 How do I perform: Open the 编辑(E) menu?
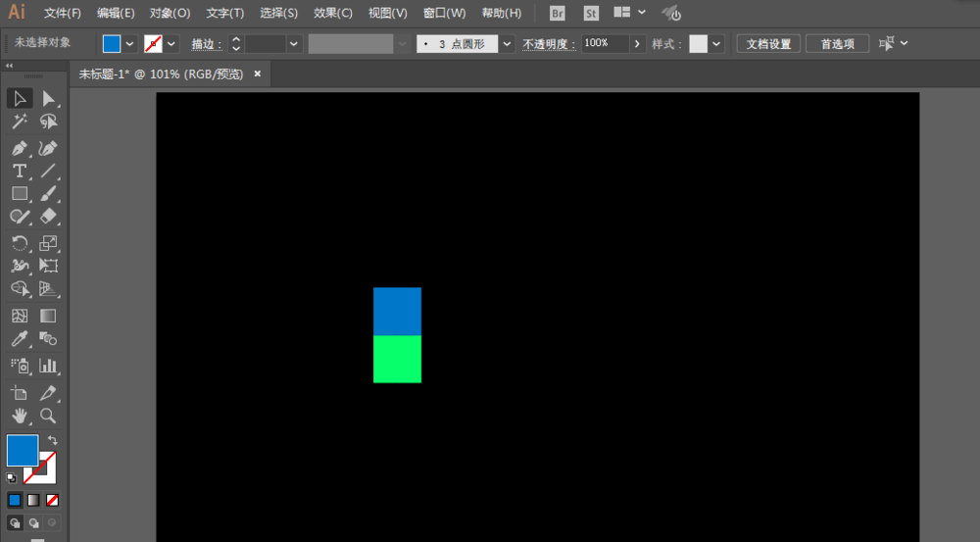coord(116,13)
